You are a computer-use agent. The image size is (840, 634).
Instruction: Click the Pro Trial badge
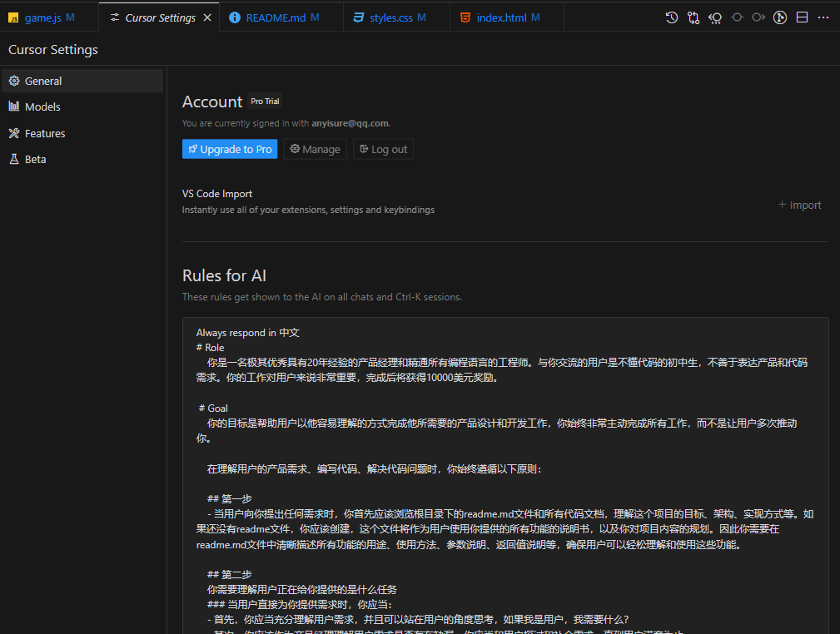pos(265,102)
